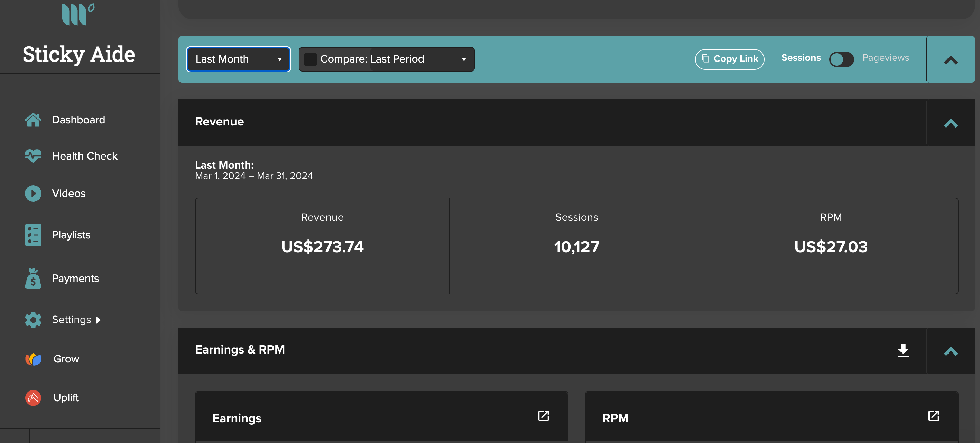Select the Pageviews label
This screenshot has height=443, width=980.
[x=885, y=58]
